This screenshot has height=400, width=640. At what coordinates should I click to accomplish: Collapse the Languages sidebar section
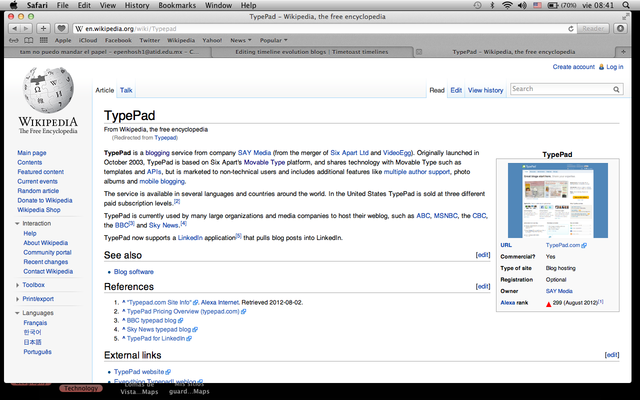pyautogui.click(x=18, y=313)
